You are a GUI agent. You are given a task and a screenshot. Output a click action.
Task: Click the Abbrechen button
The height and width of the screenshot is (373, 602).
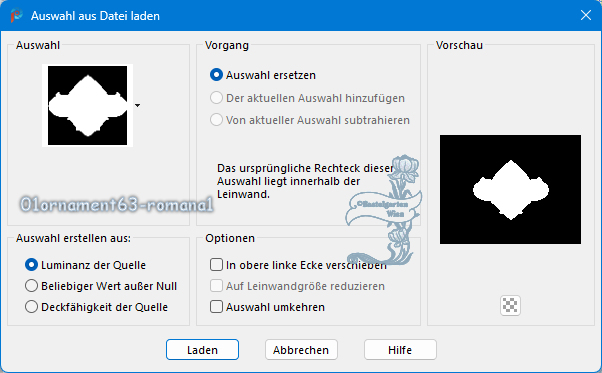pyautogui.click(x=301, y=350)
